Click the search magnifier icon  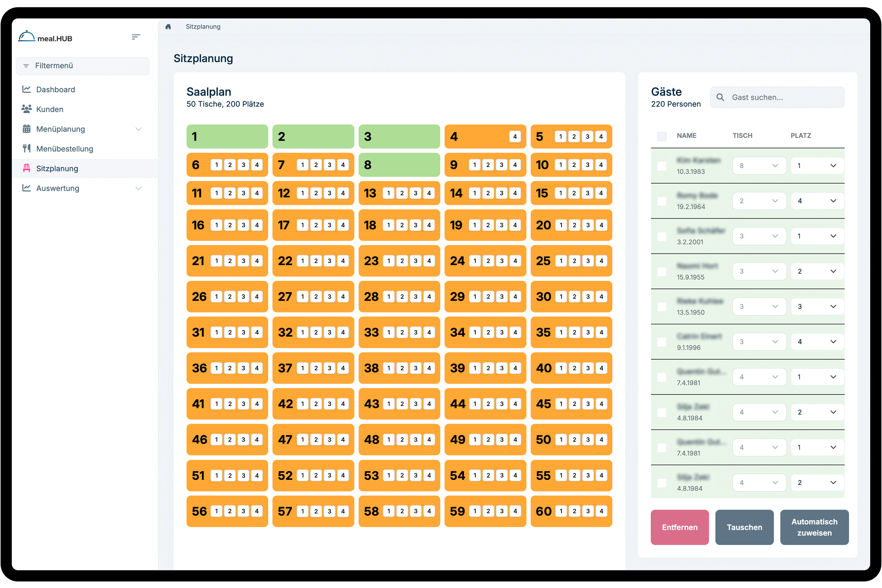tap(720, 98)
